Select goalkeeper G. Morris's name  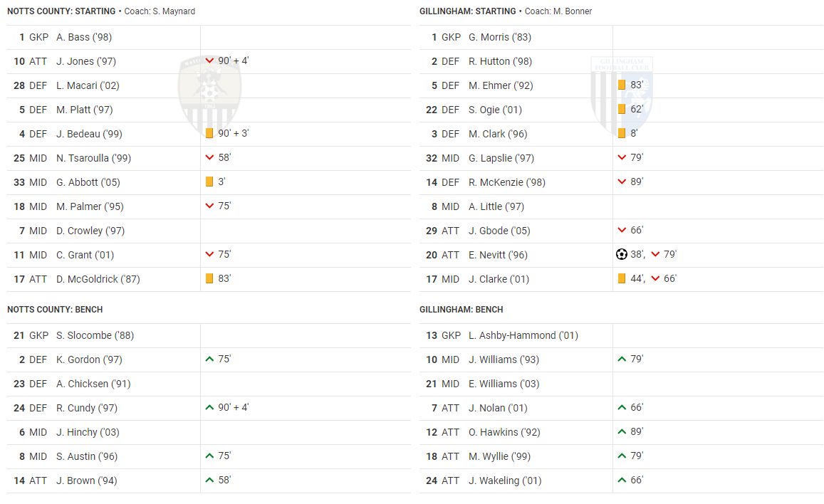pos(500,37)
